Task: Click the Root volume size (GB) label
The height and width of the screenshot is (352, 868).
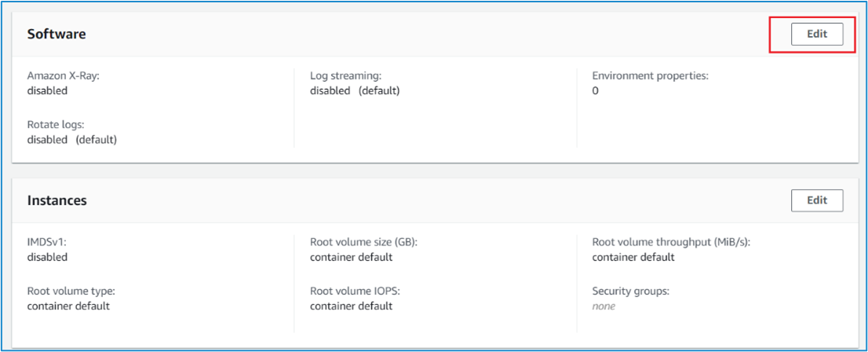Action: (363, 243)
